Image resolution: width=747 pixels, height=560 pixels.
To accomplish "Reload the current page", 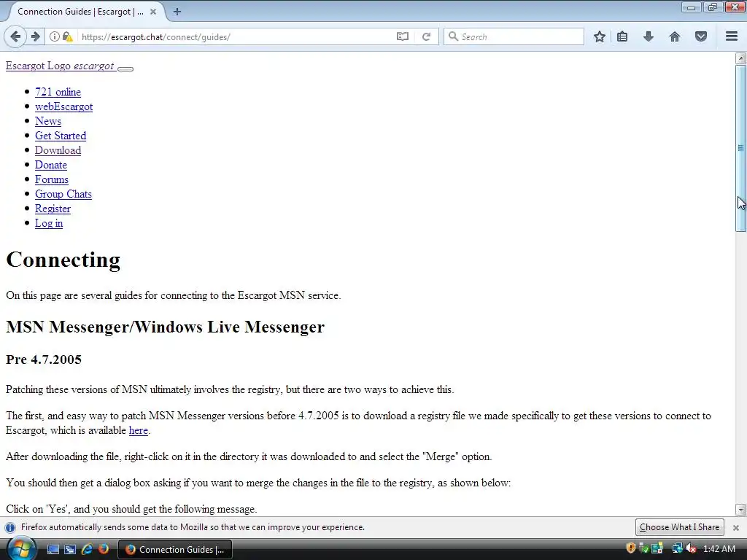I will coord(426,36).
